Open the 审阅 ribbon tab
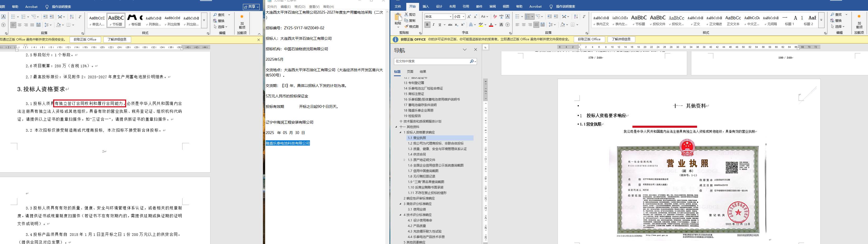This screenshot has width=868, height=244. pyautogui.click(x=492, y=6)
